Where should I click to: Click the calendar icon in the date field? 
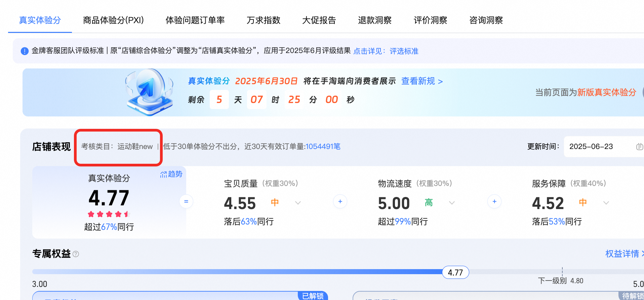(640, 147)
